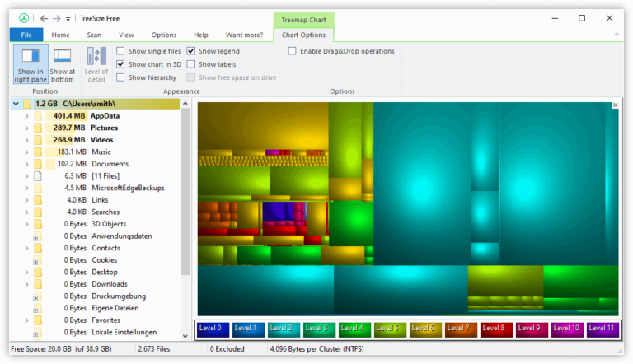Select the Chart Options tab

303,35
